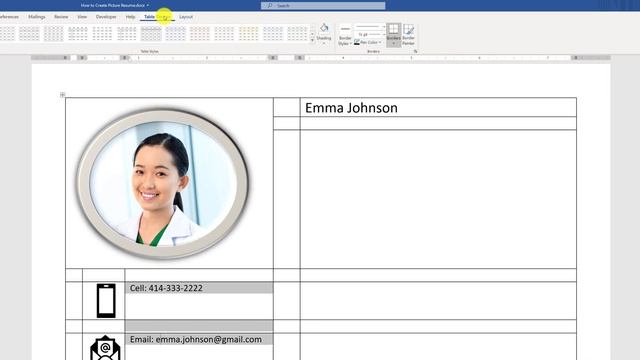Viewport: 640px width, 360px height.
Task: Select the Table Design tab
Action: tap(157, 17)
